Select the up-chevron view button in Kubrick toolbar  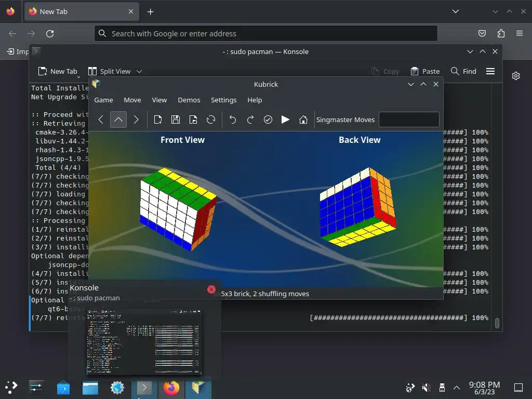118,119
